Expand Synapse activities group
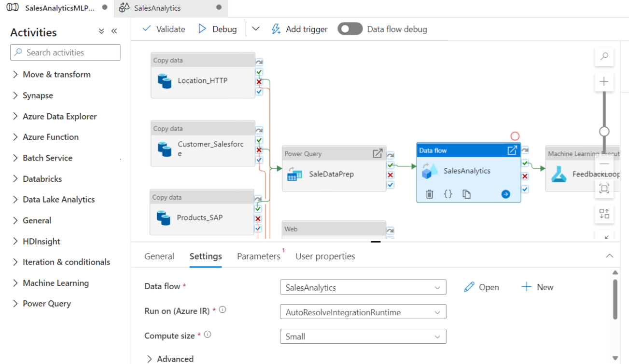Screen dimensions: 629x364 pyautogui.click(x=15, y=95)
